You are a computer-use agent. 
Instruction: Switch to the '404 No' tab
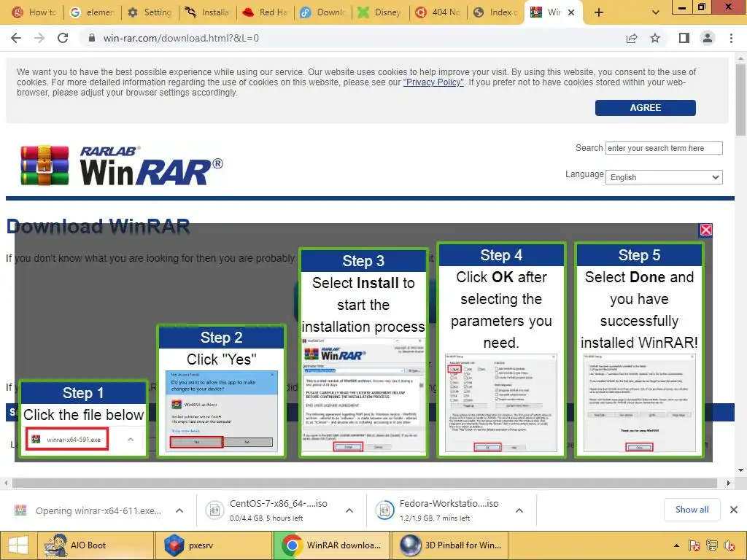pyautogui.click(x=438, y=12)
